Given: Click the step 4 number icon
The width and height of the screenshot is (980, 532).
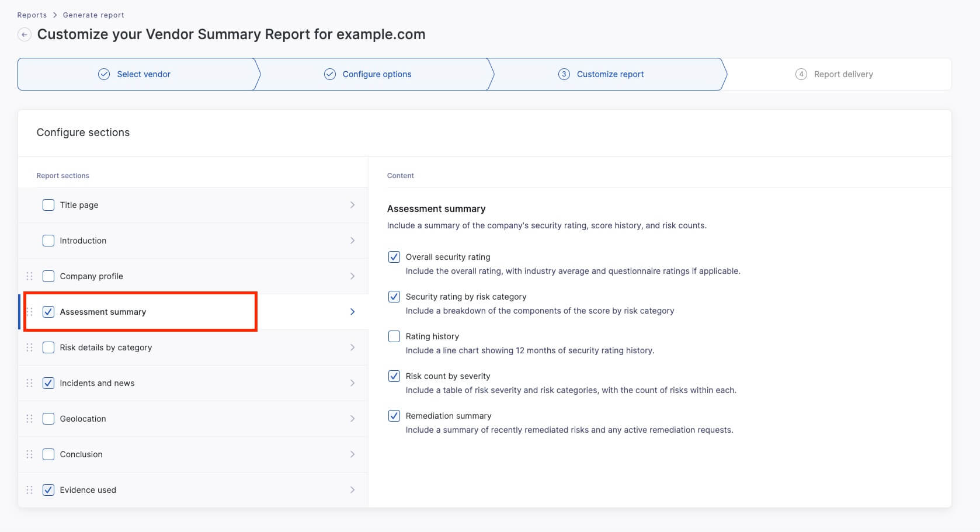Looking at the screenshot, I should click(x=801, y=74).
